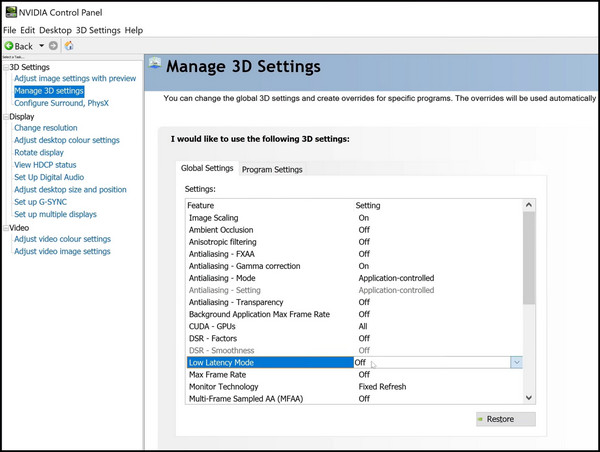
Task: Select the Max Frame Rate row
Action: coord(354,375)
